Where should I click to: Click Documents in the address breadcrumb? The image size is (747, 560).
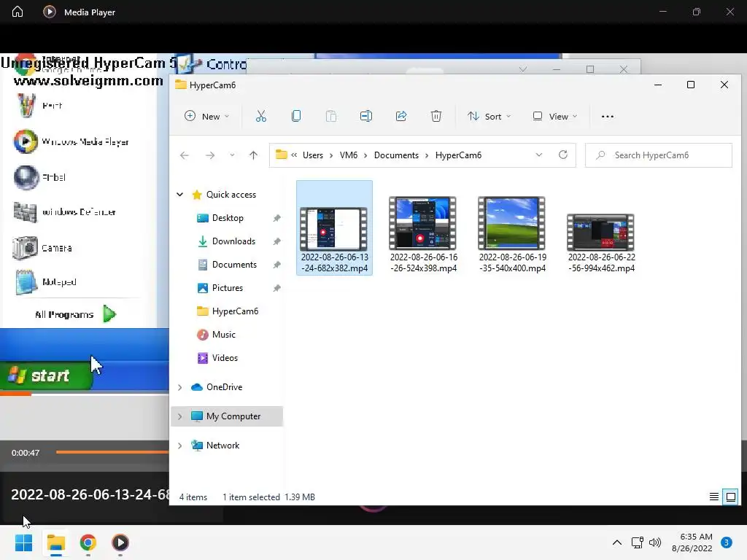click(396, 155)
